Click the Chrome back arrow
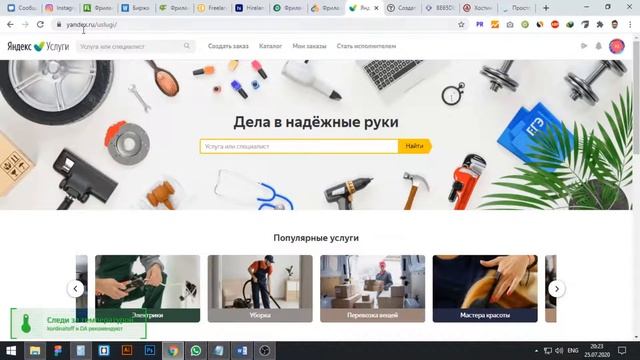Screen dimensions: 640x360 (x=10, y=24)
